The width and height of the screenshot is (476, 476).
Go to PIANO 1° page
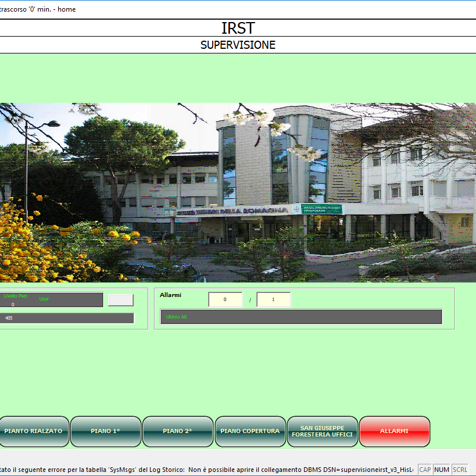[x=106, y=431]
